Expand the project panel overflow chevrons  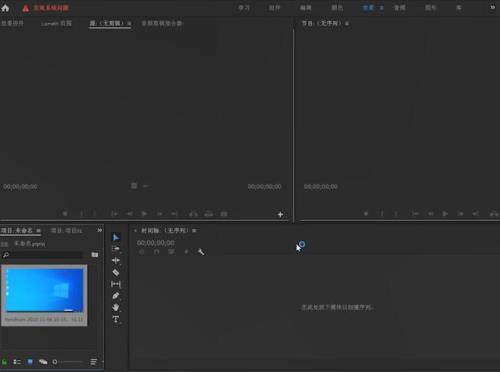click(x=99, y=230)
